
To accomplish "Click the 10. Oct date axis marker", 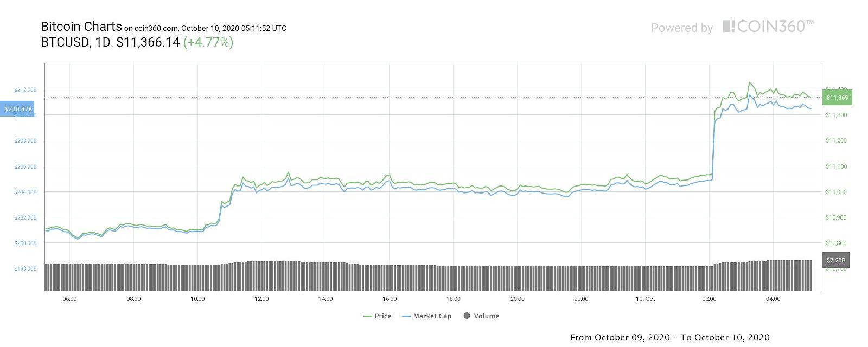I will point(646,299).
